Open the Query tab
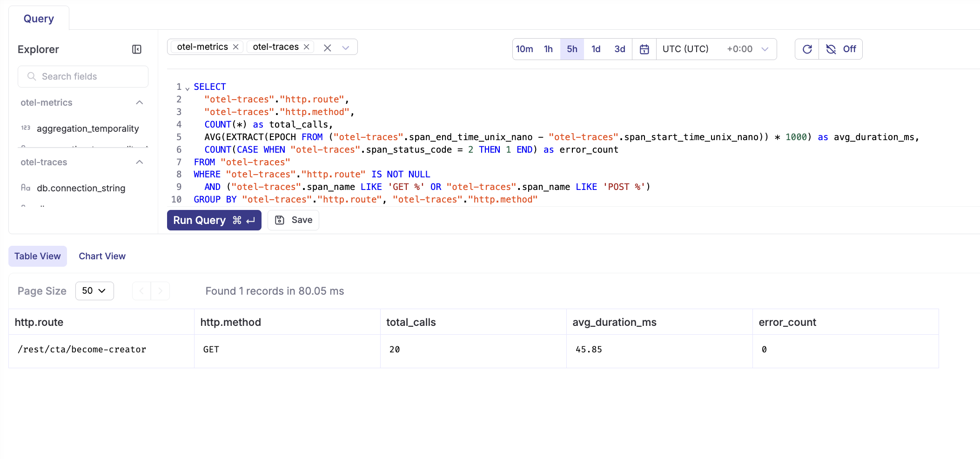Image resolution: width=980 pixels, height=459 pixels. click(x=39, y=19)
